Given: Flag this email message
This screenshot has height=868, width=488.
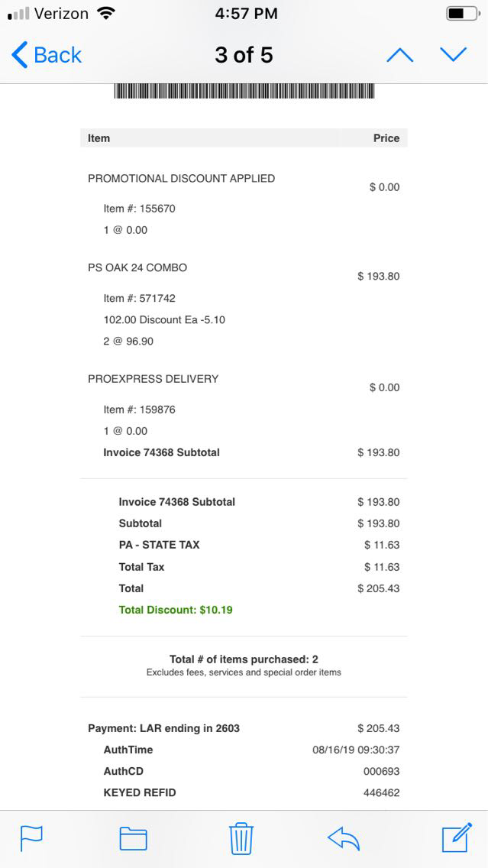Looking at the screenshot, I should pyautogui.click(x=31, y=839).
